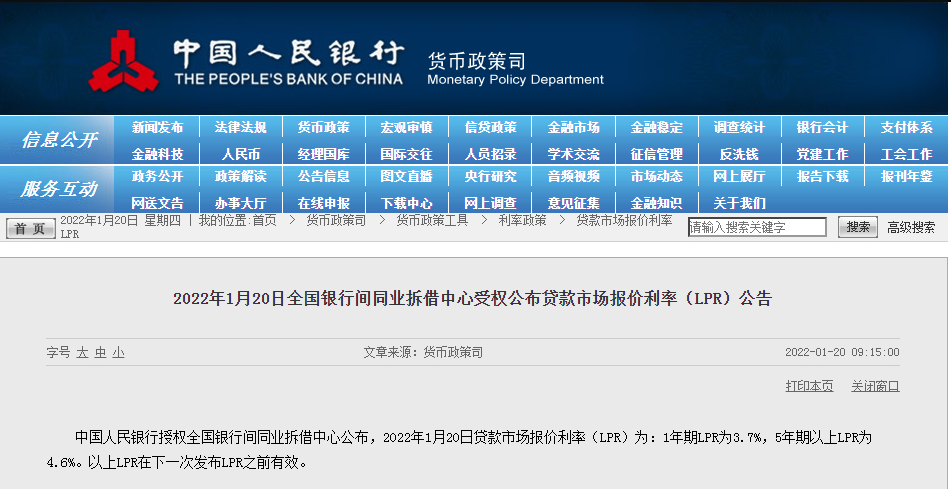
Task: Select 音频视频 in navigation
Action: pyautogui.click(x=573, y=177)
